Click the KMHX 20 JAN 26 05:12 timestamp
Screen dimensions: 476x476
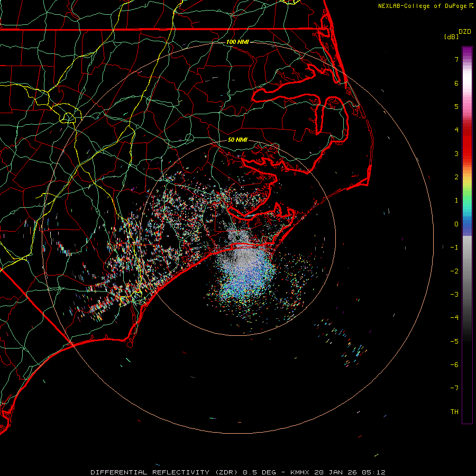pyautogui.click(x=338, y=472)
